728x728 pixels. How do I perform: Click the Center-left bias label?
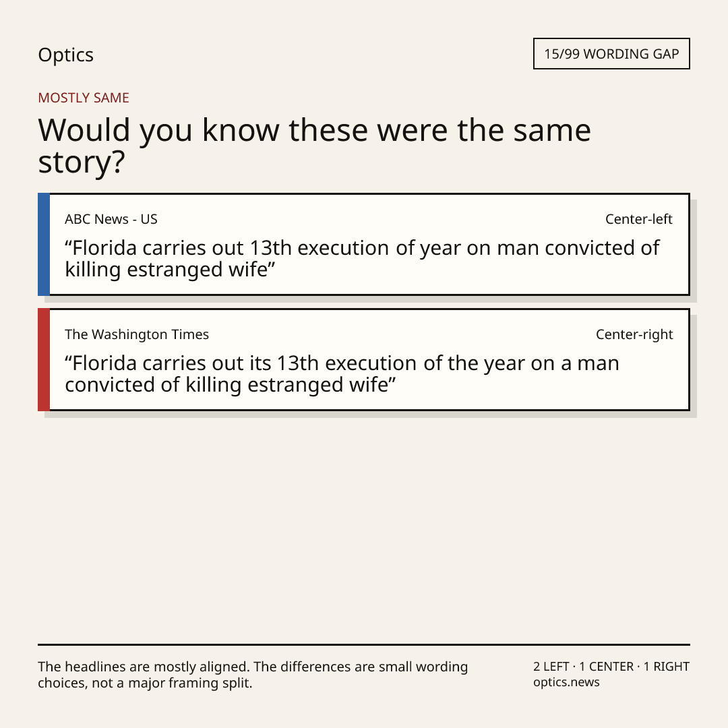pyautogui.click(x=639, y=219)
